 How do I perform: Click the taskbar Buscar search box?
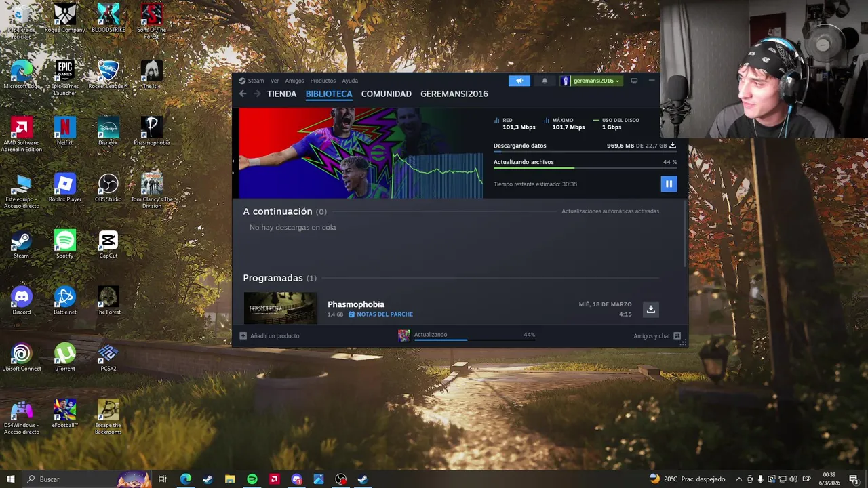[x=86, y=479]
